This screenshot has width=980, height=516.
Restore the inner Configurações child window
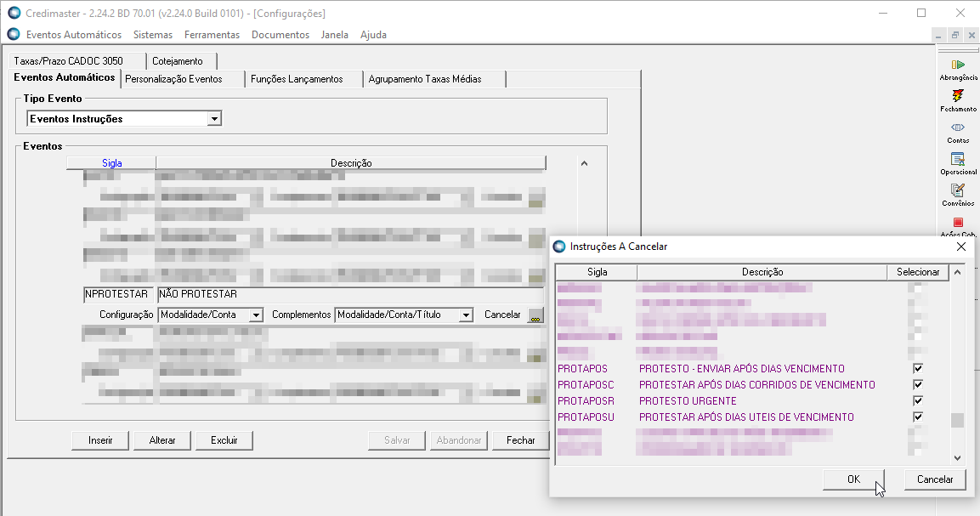coord(955,35)
